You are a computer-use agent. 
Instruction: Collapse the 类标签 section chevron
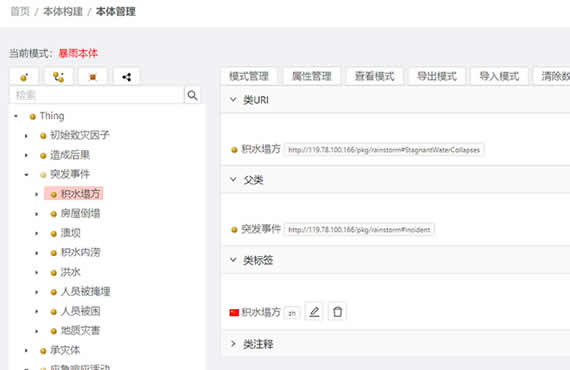233,260
